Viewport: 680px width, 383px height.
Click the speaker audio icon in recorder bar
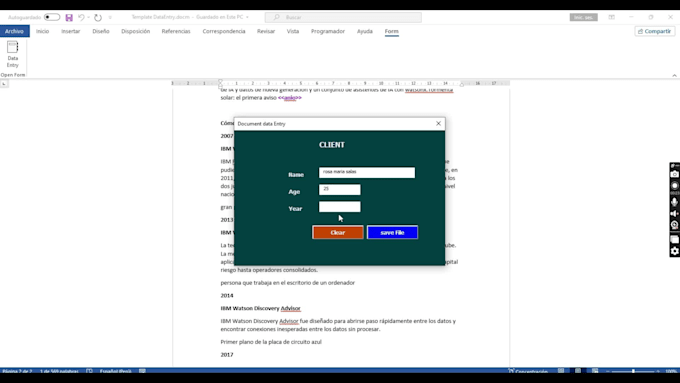(674, 213)
